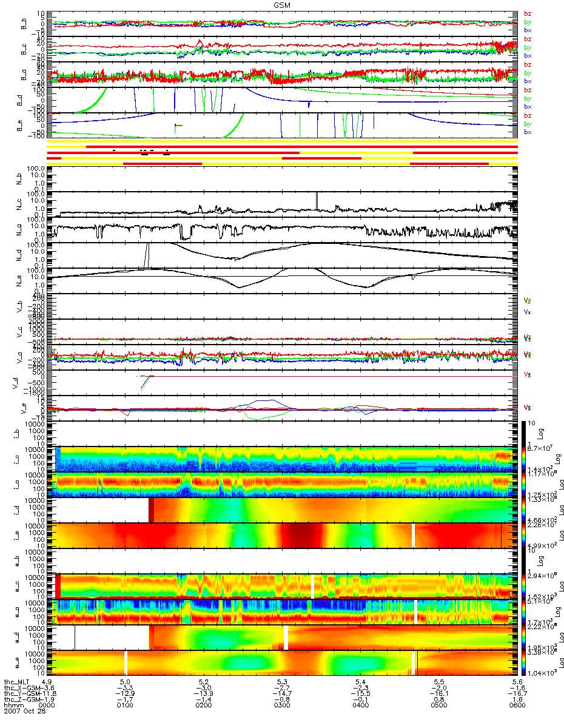Click the thc_MLT row label
Viewport: 564px width, 728px height.
click(17, 682)
